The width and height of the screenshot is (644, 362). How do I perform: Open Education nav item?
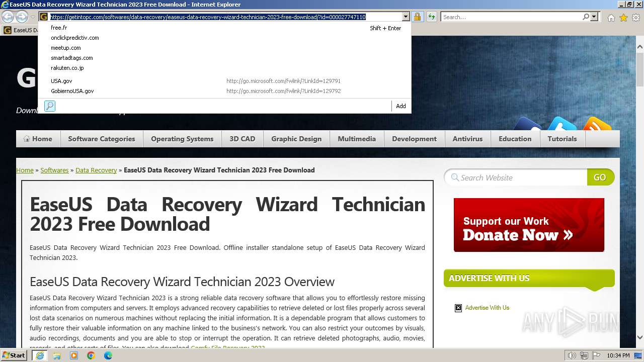click(515, 139)
